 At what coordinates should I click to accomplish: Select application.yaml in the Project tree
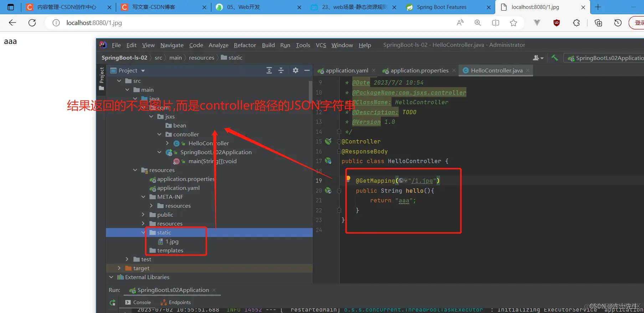coord(175,188)
